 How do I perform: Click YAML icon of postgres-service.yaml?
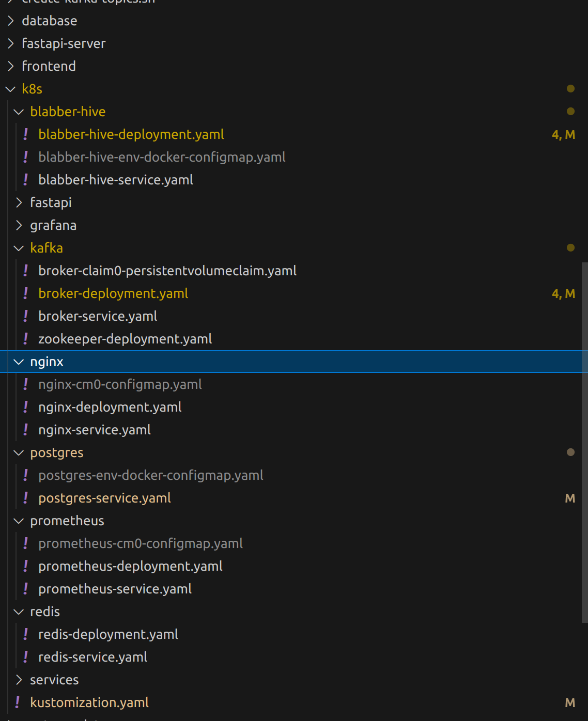pyautogui.click(x=26, y=498)
